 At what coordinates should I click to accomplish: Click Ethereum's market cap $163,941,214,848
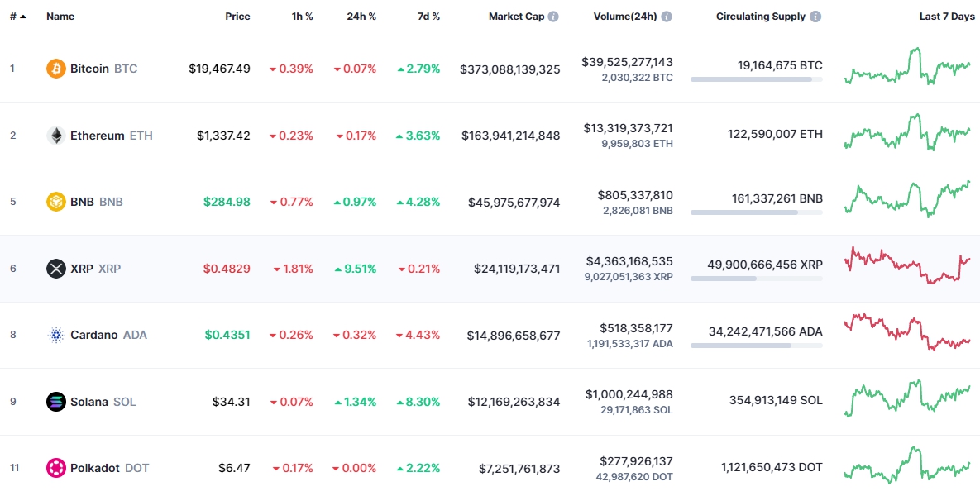coord(511,136)
